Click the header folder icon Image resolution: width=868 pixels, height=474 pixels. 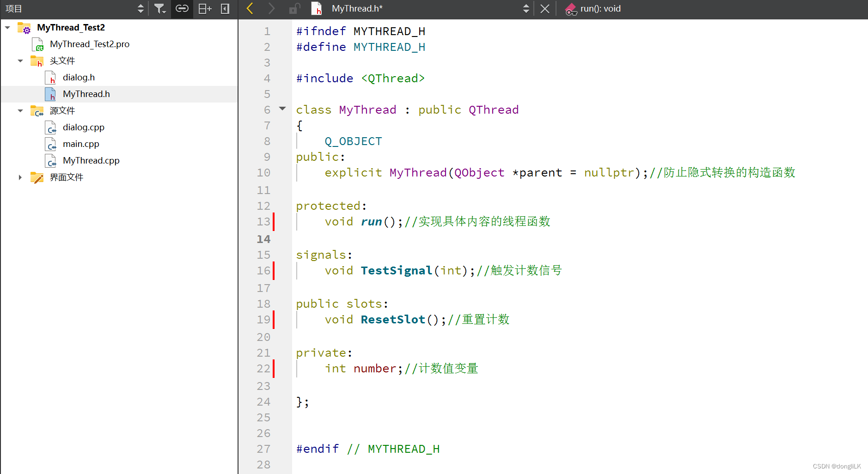(x=37, y=61)
